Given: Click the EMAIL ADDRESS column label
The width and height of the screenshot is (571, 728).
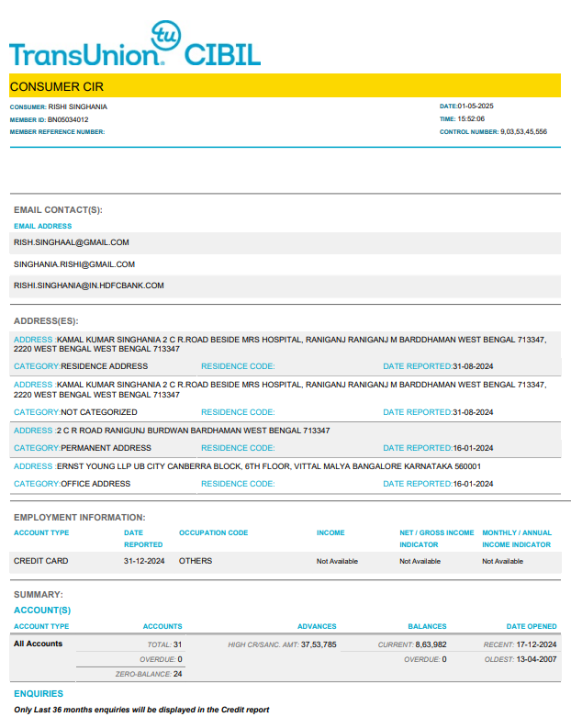Looking at the screenshot, I should [43, 226].
